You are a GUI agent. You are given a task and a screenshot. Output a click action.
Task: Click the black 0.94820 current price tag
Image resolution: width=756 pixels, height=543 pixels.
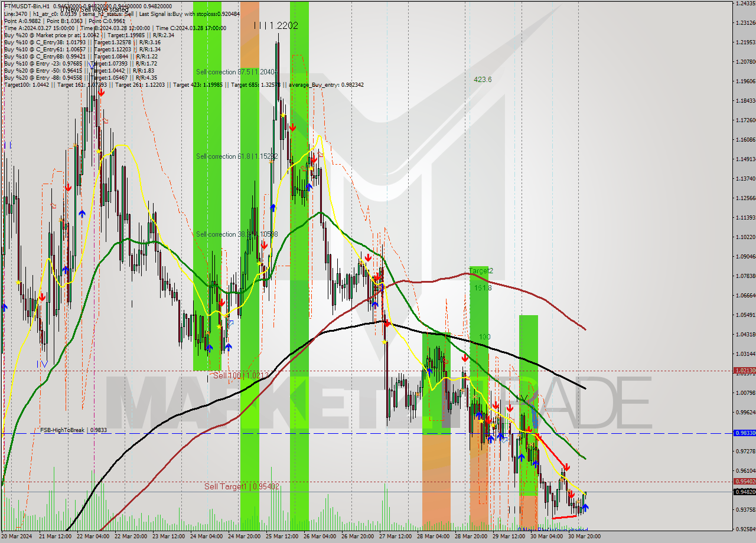(x=744, y=492)
